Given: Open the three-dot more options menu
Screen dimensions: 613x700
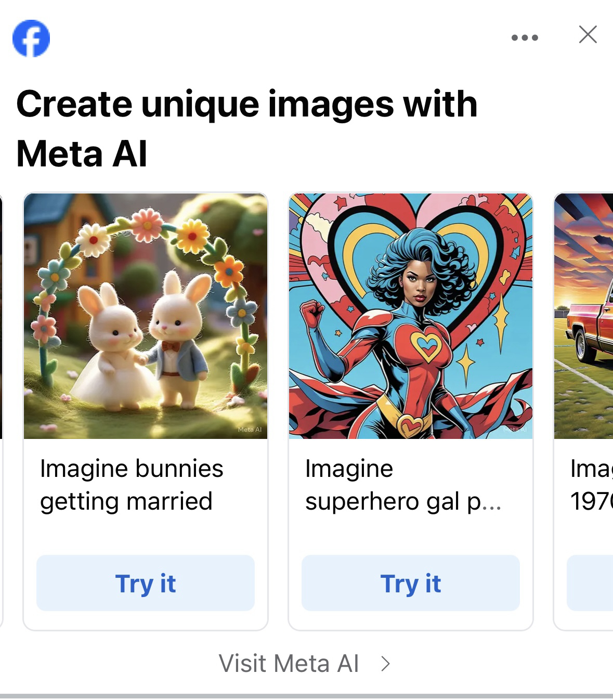Looking at the screenshot, I should (525, 37).
